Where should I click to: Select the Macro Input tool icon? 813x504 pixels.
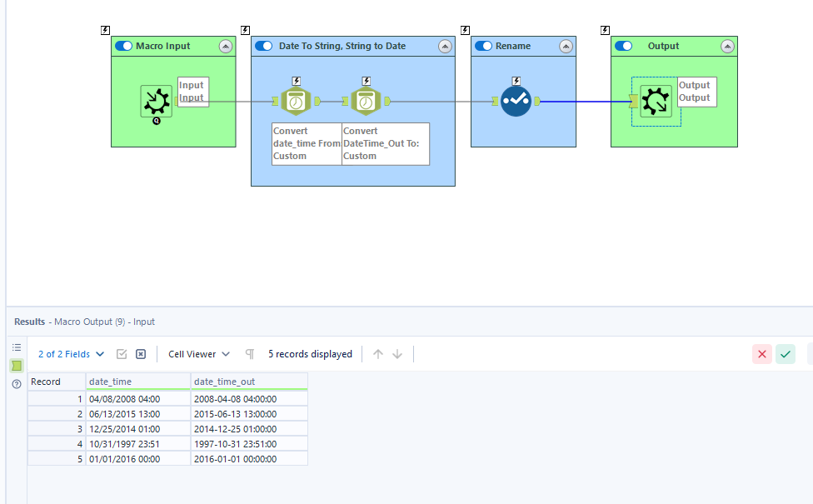[156, 101]
